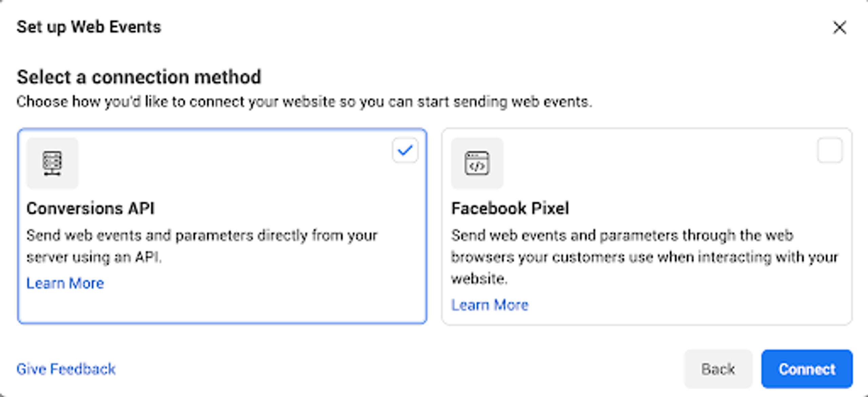Open the Give Feedback link

coord(66,369)
